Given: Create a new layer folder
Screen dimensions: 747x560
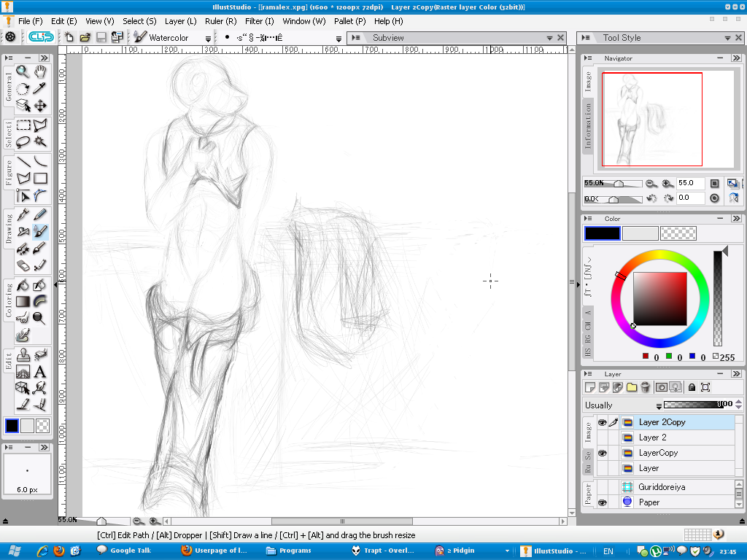Looking at the screenshot, I should (632, 387).
